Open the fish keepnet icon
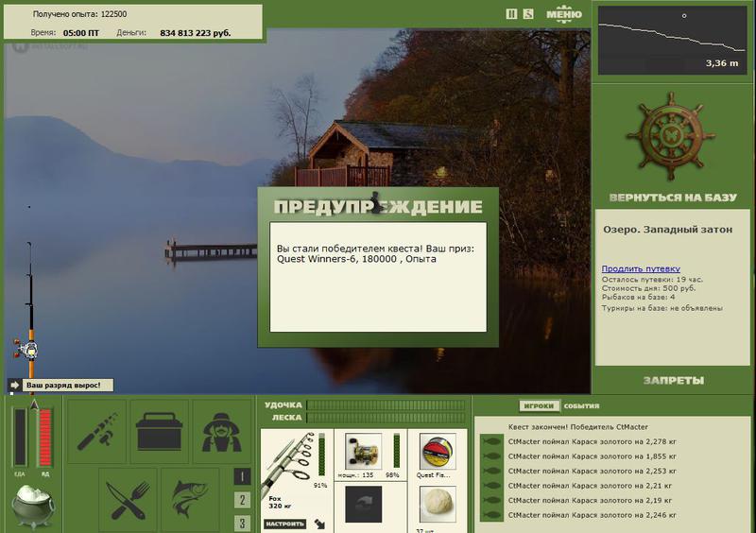 190,500
